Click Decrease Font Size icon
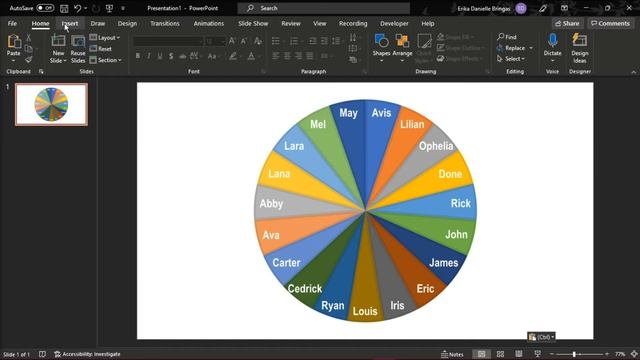Viewport: 640px width, 360px height. pos(244,41)
